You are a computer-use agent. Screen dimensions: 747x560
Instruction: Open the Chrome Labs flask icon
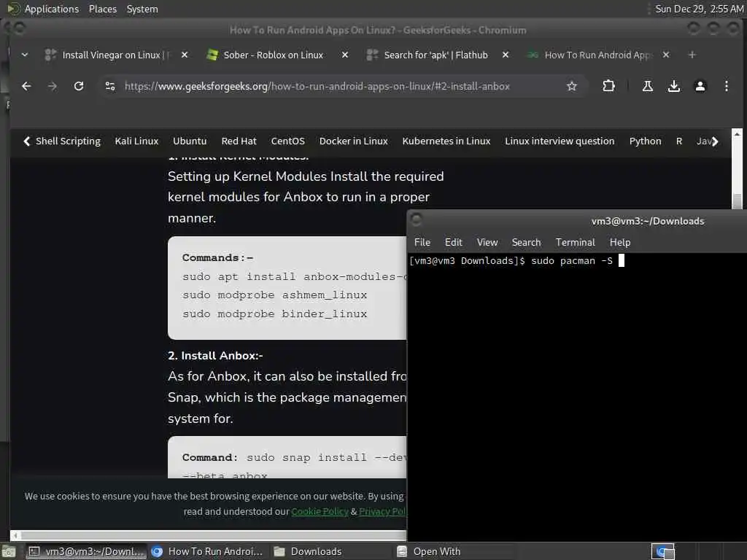pyautogui.click(x=648, y=86)
